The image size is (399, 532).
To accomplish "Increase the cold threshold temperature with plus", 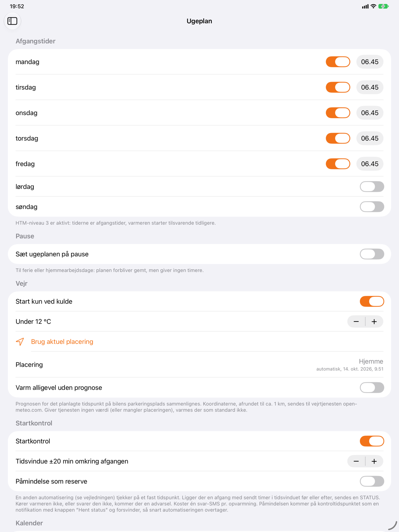I will click(x=374, y=321).
